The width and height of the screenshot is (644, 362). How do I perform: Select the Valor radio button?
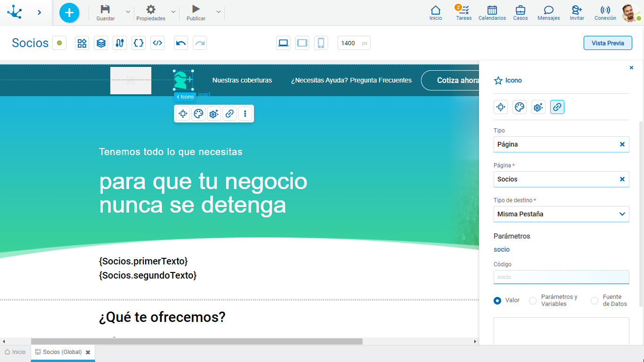[x=497, y=300]
